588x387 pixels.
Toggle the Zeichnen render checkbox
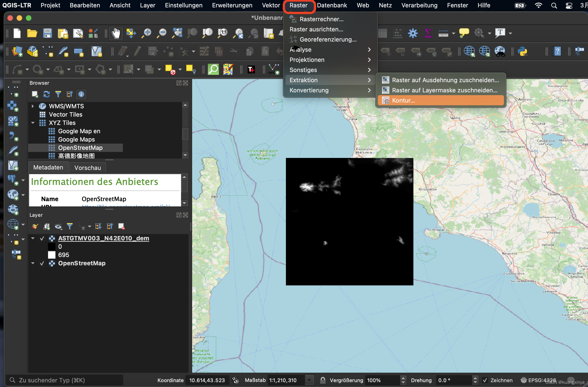point(485,380)
